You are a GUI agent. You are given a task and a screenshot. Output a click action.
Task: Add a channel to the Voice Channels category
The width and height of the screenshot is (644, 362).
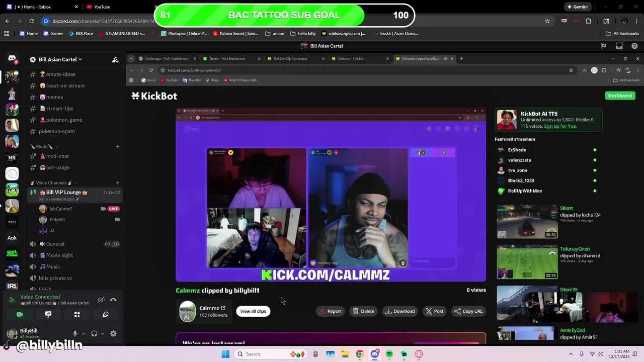click(117, 183)
